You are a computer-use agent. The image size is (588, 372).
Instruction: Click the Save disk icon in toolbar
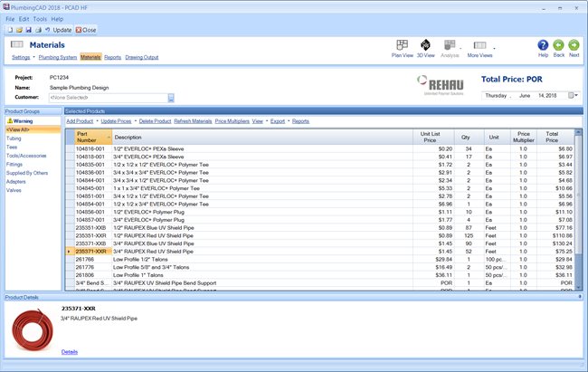(29, 30)
